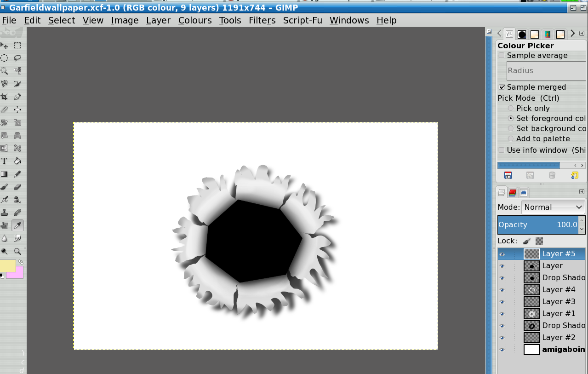Select the Crop tool

coord(4,97)
